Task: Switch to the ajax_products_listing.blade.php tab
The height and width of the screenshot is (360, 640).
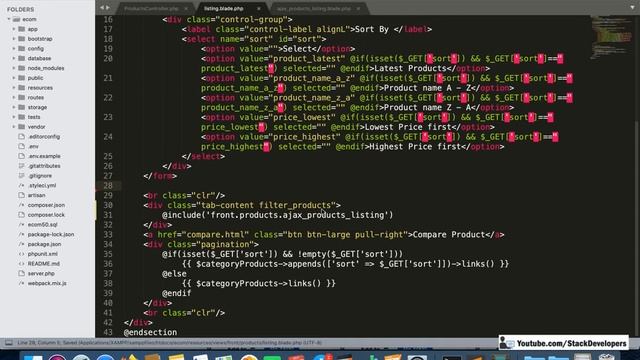Action: [x=313, y=8]
